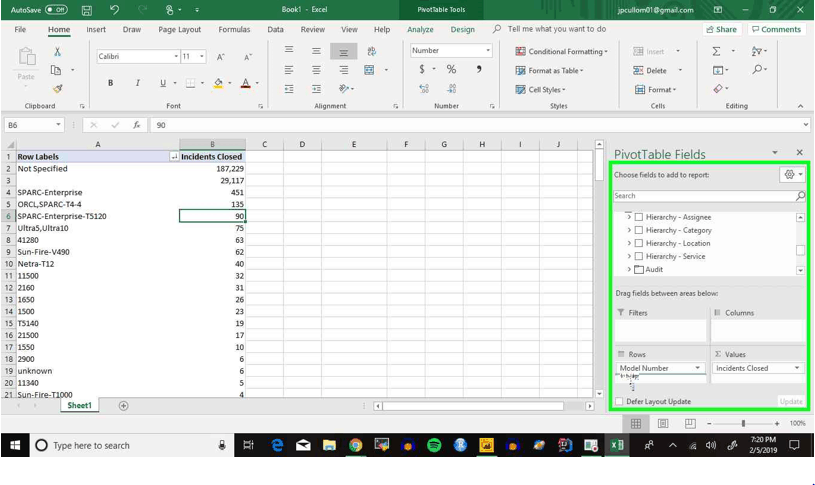Viewport: 815px width, 485px height.
Task: Check the Hierarchy - Assignee field
Action: [639, 217]
